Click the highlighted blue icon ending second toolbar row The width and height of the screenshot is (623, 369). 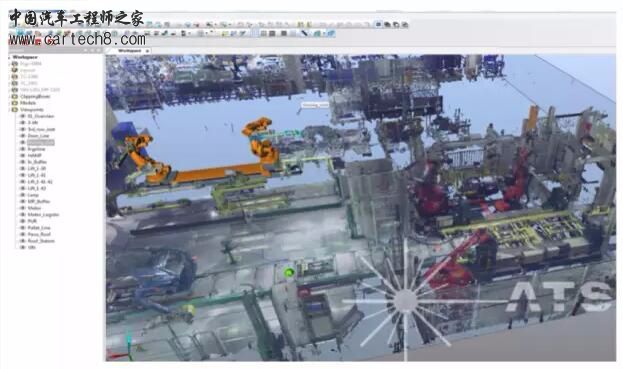[x=331, y=34]
